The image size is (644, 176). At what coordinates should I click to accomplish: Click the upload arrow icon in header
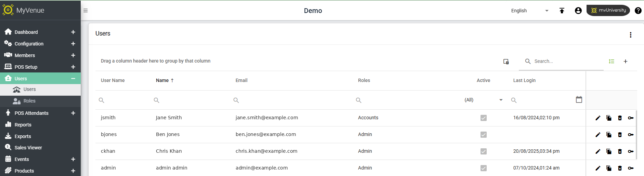[x=562, y=11]
